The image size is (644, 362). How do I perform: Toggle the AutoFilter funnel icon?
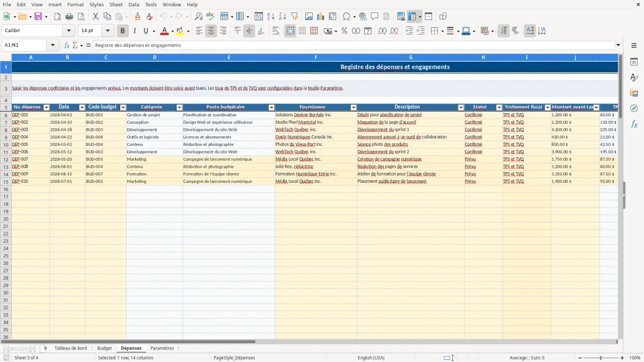click(295, 17)
